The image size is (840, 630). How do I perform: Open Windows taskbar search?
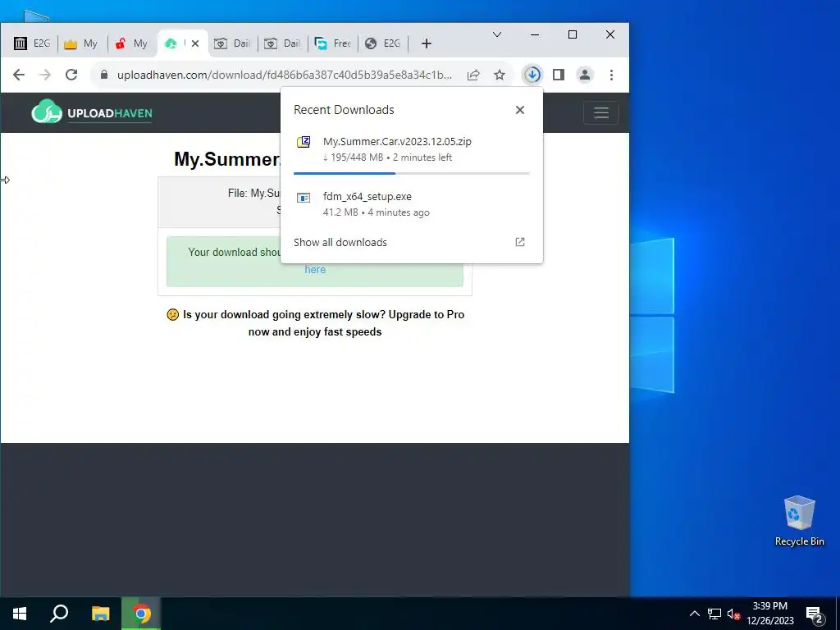(x=59, y=614)
